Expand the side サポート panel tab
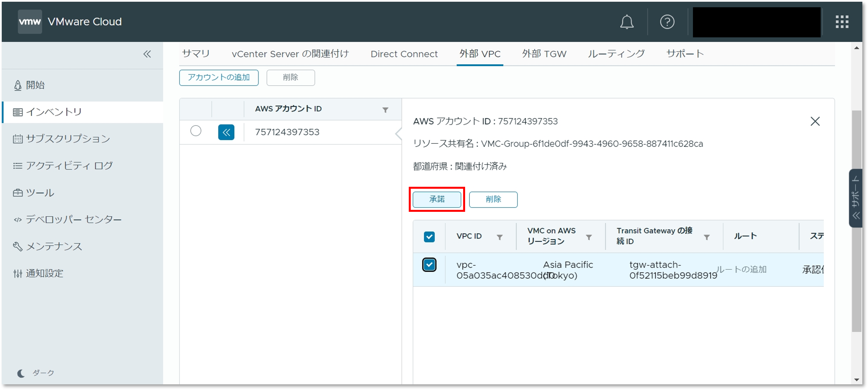The width and height of the screenshot is (868, 390). click(856, 198)
